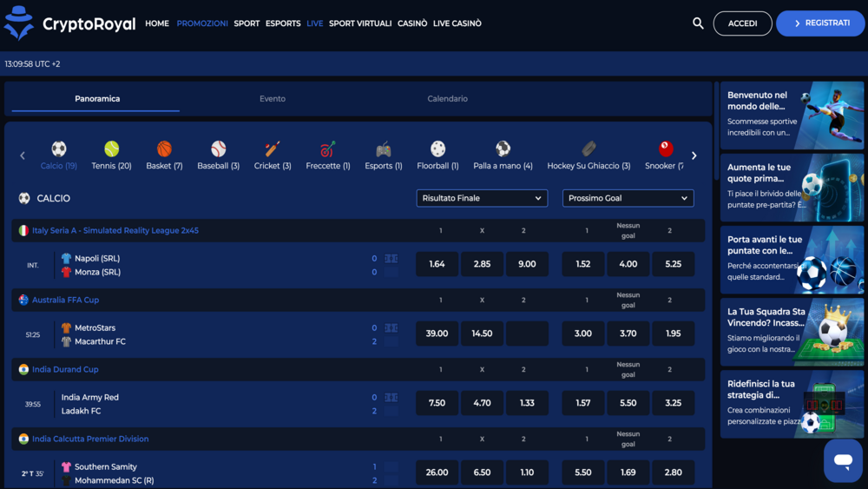868x489 pixels.
Task: Open PROMOZIONI in top menu
Action: point(202,23)
